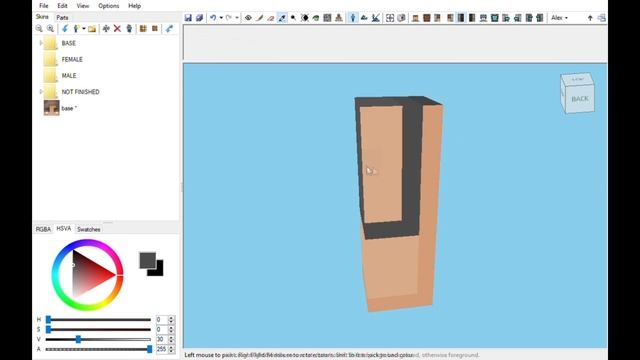Click the blue import skin icon

pos(65,29)
